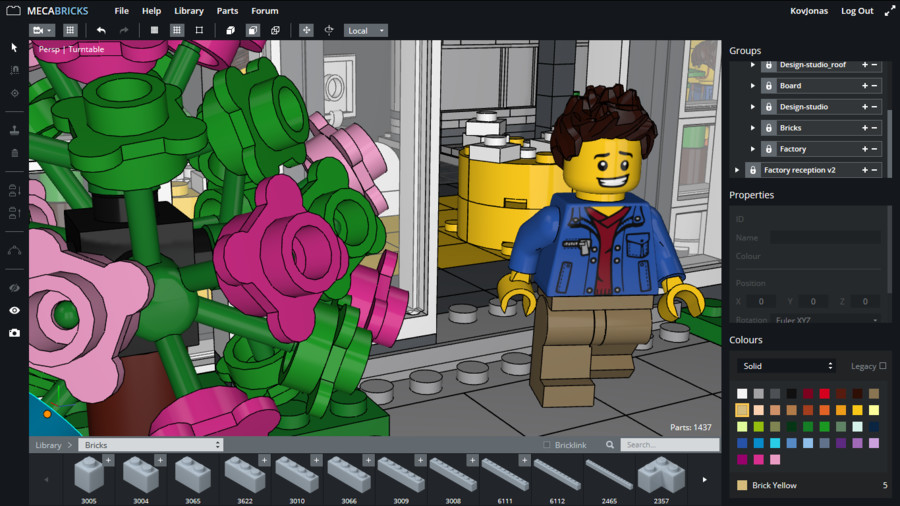Click plus button on the Board group
This screenshot has height=506, width=900.
tap(864, 86)
